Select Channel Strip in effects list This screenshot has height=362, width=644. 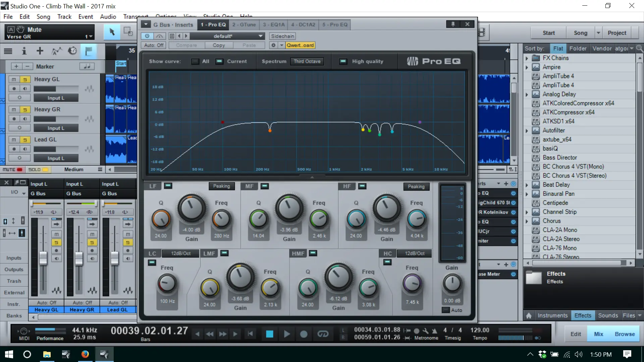[x=559, y=212]
